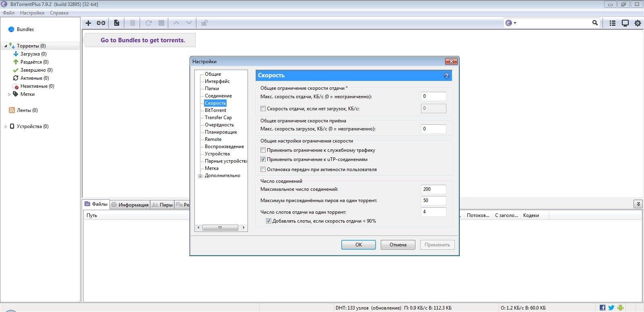This screenshot has height=312, width=644.
Task: Add a torrent with the plus icon
Action: [x=88, y=23]
